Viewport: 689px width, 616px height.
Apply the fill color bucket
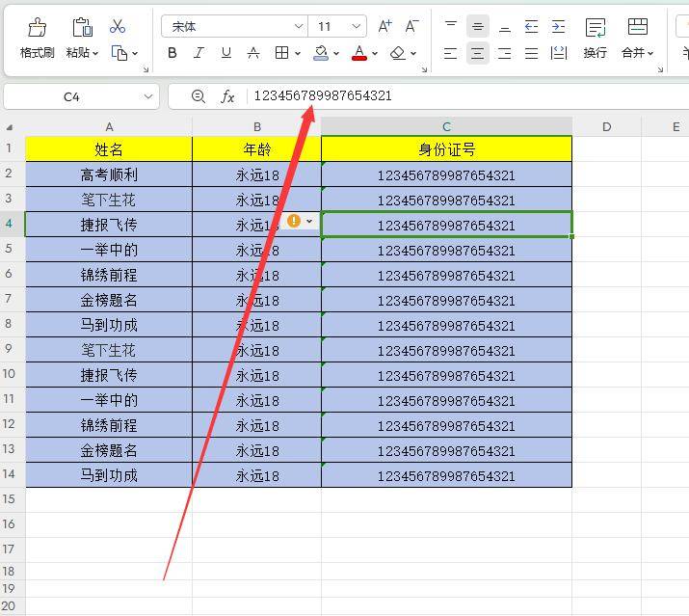coord(321,53)
